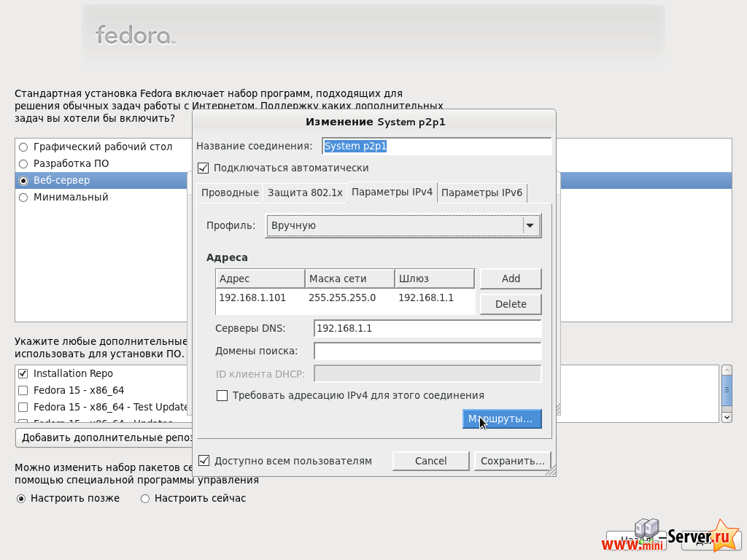Select address cell 192.168.1.101
Screen dimensions: 747x560
pos(252,298)
